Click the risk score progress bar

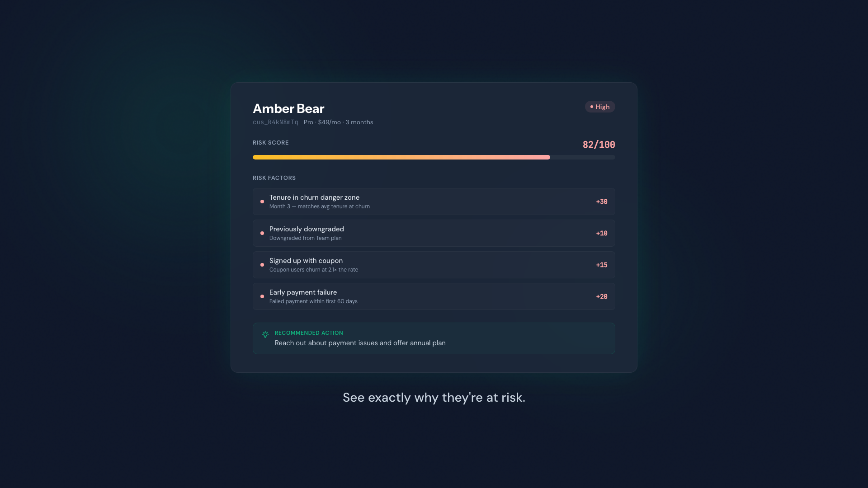(x=434, y=157)
